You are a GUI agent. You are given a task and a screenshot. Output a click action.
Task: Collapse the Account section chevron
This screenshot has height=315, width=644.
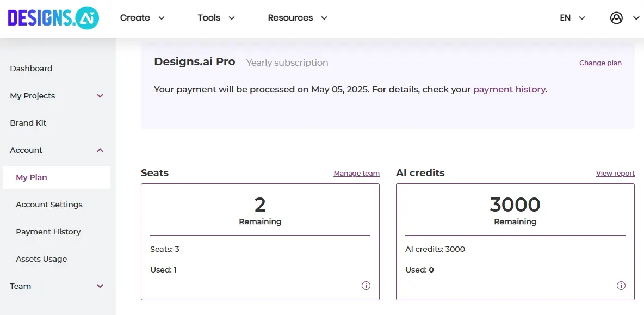pos(100,150)
